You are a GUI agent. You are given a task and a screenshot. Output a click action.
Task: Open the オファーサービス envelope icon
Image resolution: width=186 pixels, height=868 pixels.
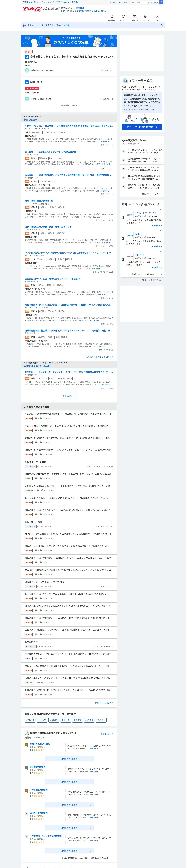pos(125,81)
